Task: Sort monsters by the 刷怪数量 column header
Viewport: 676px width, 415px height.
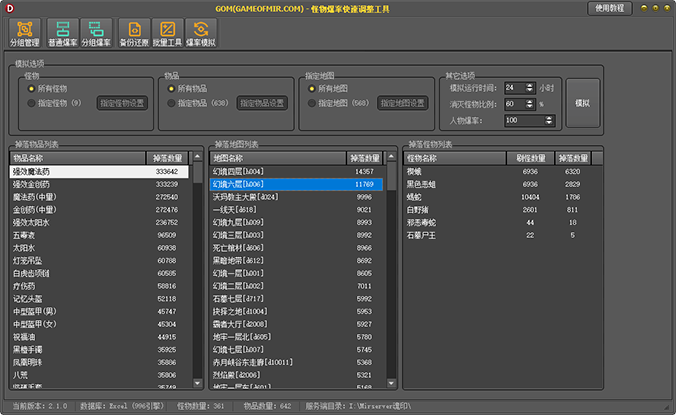Action: [530, 158]
